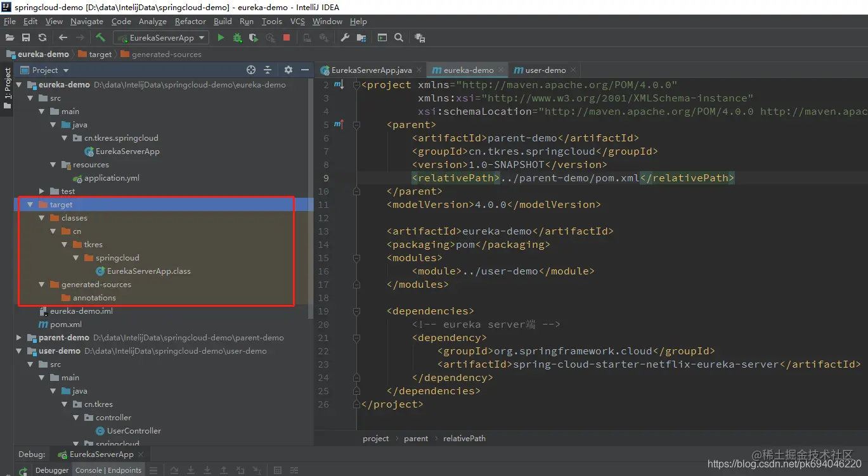Hide the Project panel with minus icon
The height and width of the screenshot is (476, 868).
point(305,70)
